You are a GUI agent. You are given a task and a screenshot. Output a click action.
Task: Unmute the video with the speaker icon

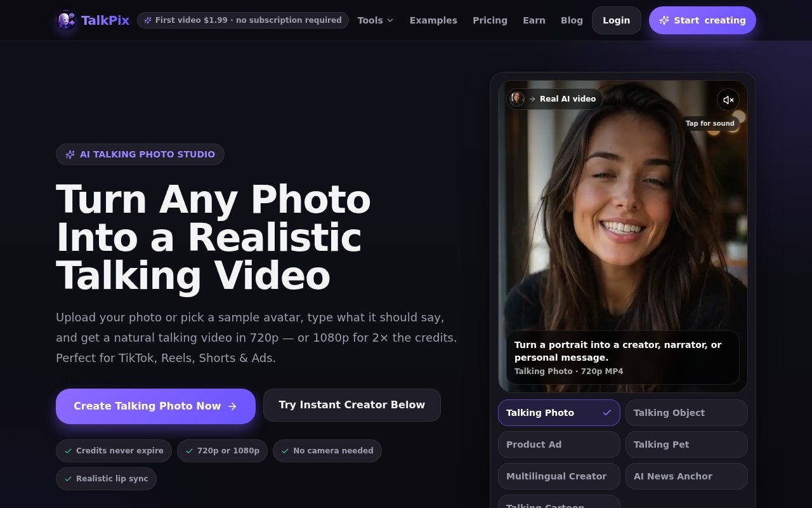click(728, 100)
